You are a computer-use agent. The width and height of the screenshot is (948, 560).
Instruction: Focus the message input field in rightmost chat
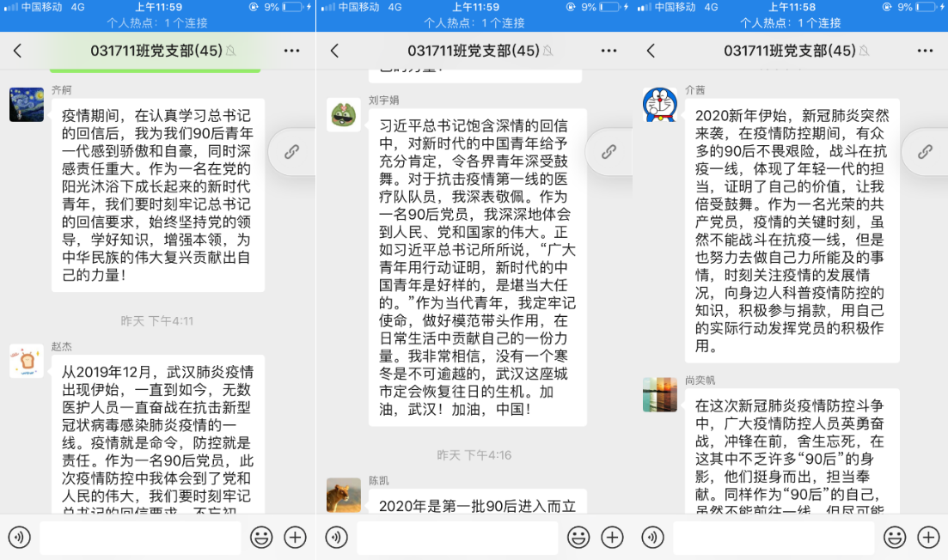click(x=774, y=538)
